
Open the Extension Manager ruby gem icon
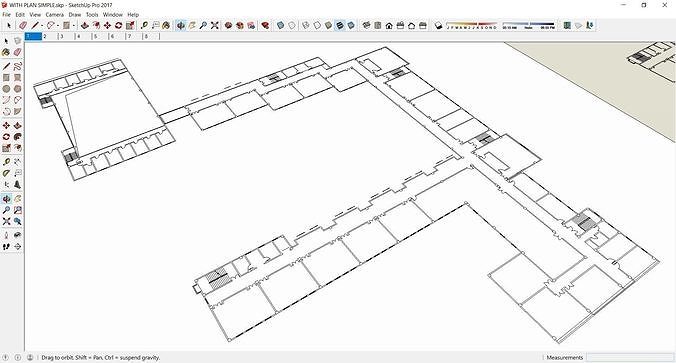click(x=266, y=25)
